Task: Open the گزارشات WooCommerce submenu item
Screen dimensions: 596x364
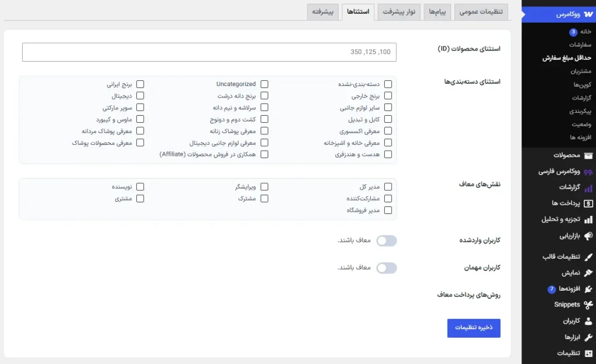Action: click(x=581, y=98)
